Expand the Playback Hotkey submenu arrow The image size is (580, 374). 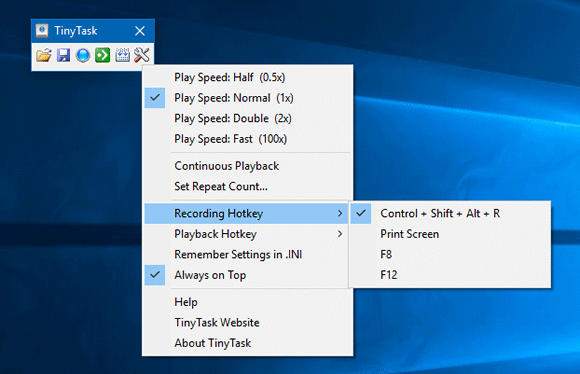point(340,234)
